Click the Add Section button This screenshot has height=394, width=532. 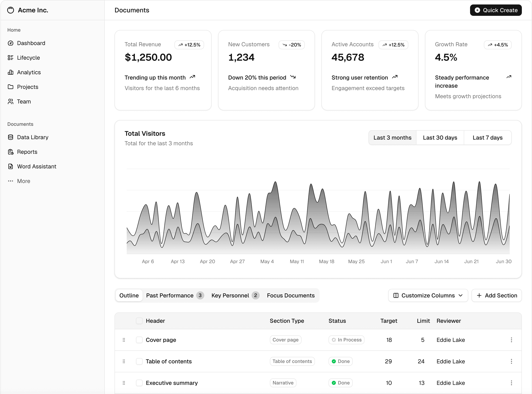(496, 295)
